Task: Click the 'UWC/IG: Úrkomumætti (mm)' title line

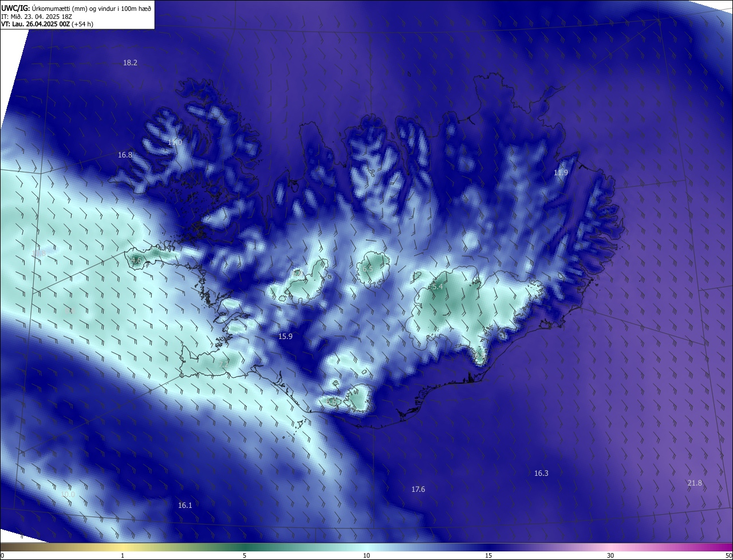Action: [76, 7]
